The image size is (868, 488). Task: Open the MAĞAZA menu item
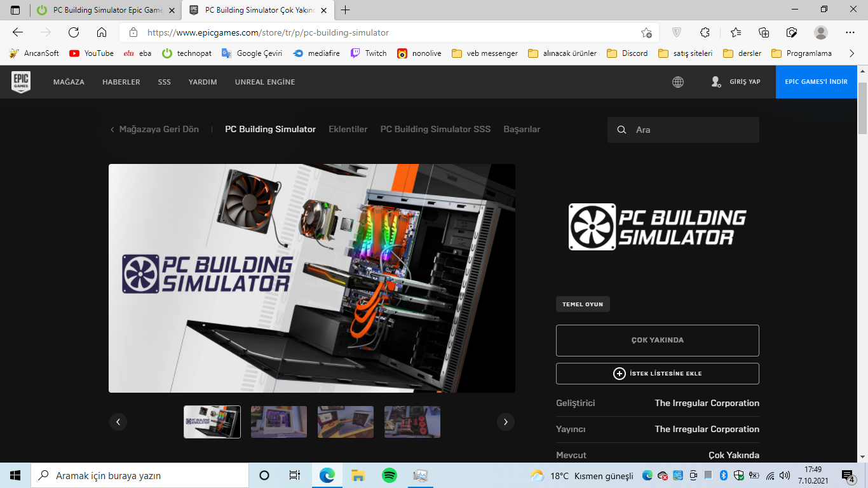click(x=69, y=82)
